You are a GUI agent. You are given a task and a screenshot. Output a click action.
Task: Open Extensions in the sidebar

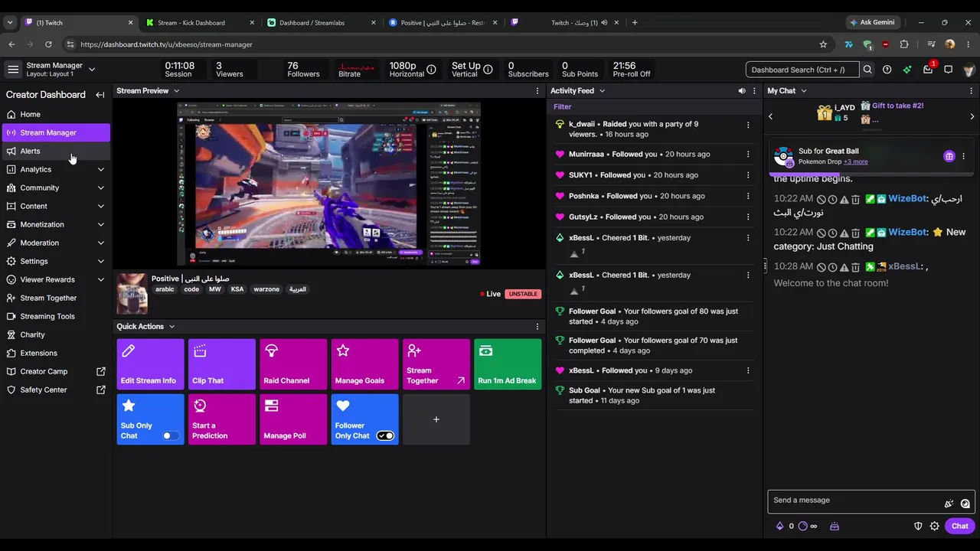coord(55,353)
